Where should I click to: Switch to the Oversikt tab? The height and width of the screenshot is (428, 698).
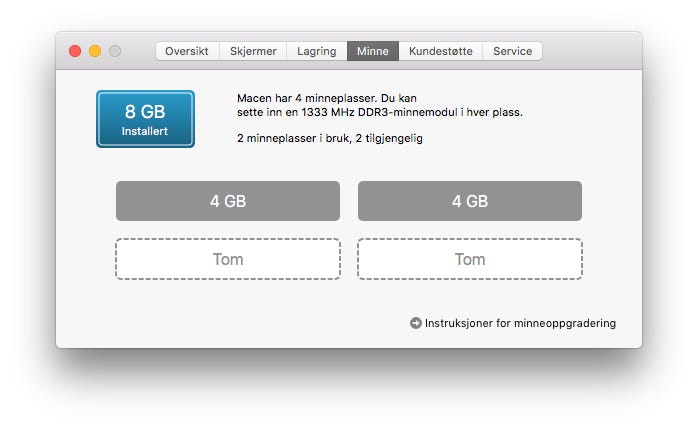click(x=187, y=51)
